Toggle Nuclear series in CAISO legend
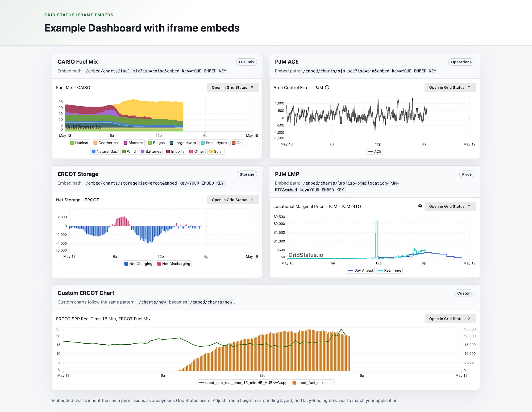Viewport: 532px width, 412px height. (x=79, y=143)
